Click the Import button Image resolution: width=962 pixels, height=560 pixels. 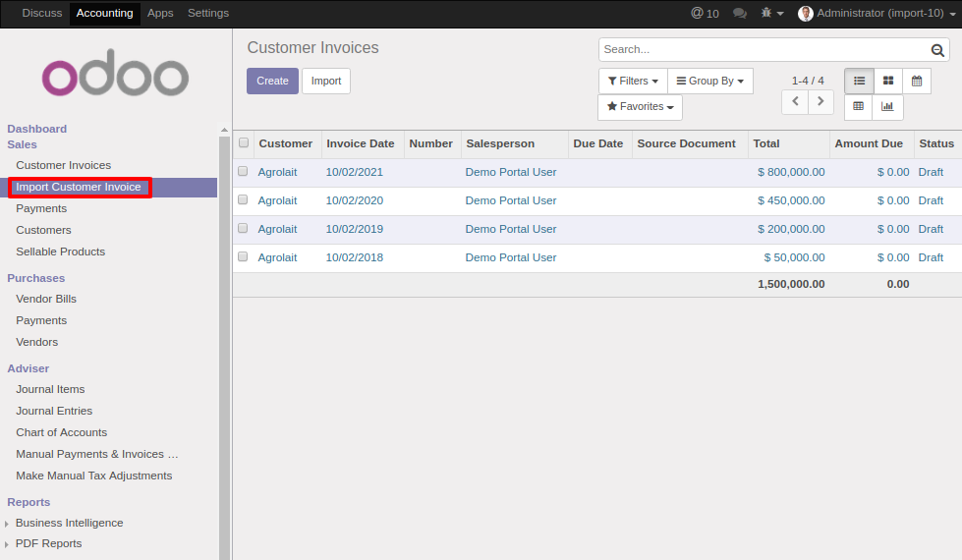pyautogui.click(x=326, y=81)
